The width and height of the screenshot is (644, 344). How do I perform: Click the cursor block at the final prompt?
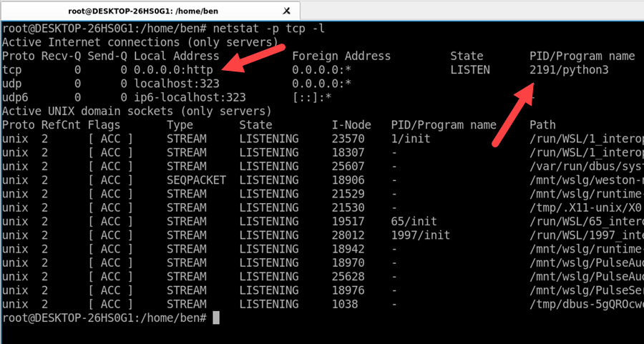(x=215, y=318)
